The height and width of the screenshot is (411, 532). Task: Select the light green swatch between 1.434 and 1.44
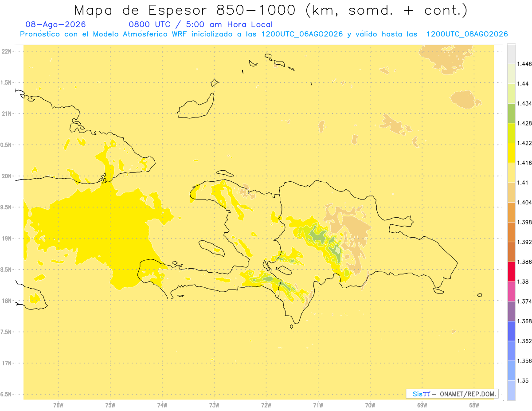click(511, 94)
